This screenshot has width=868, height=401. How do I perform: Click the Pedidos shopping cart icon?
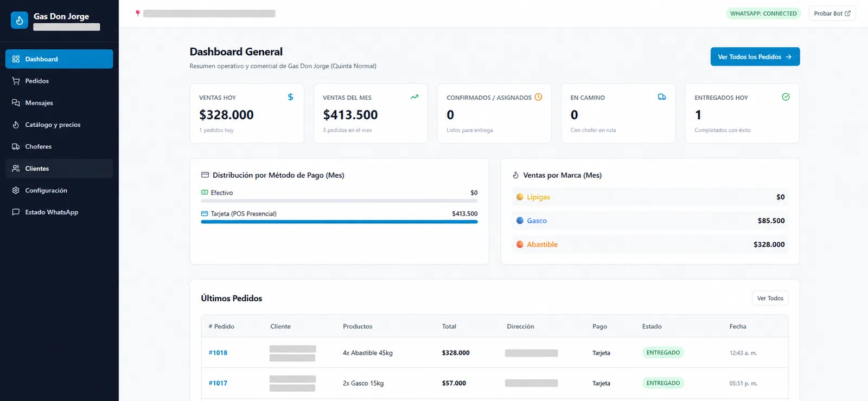click(x=16, y=81)
